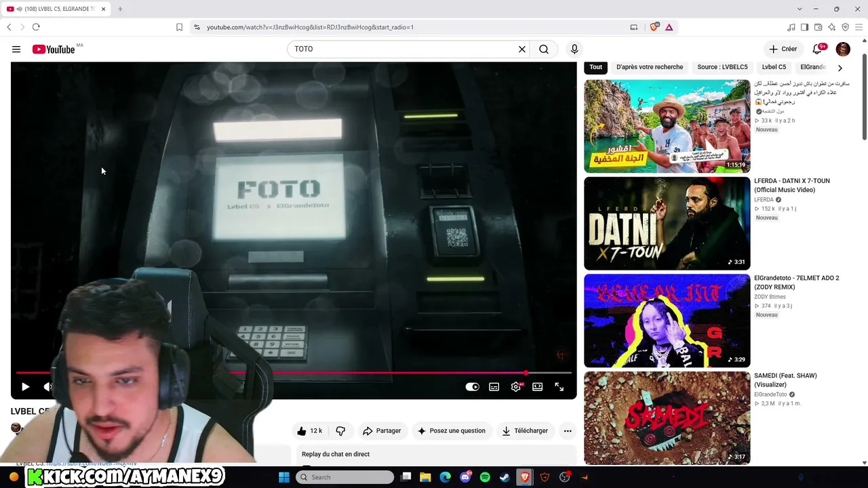Viewport: 868px width, 488px height.
Task: Open the browser main menu
Action: (859, 27)
